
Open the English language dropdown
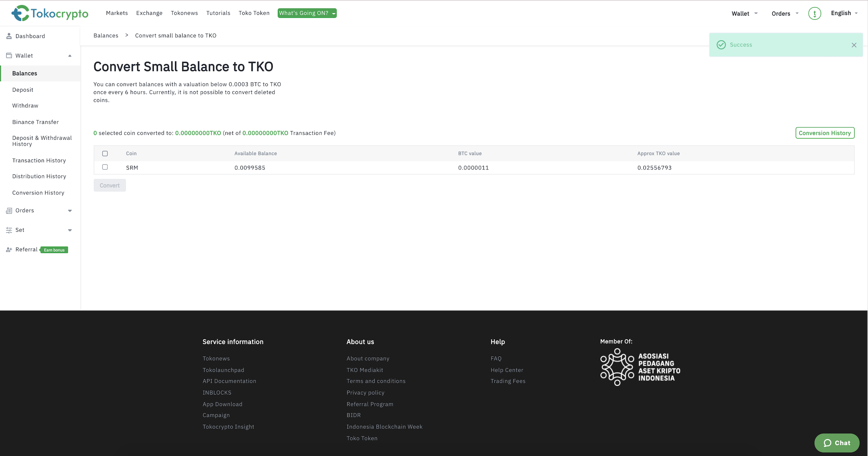click(844, 13)
